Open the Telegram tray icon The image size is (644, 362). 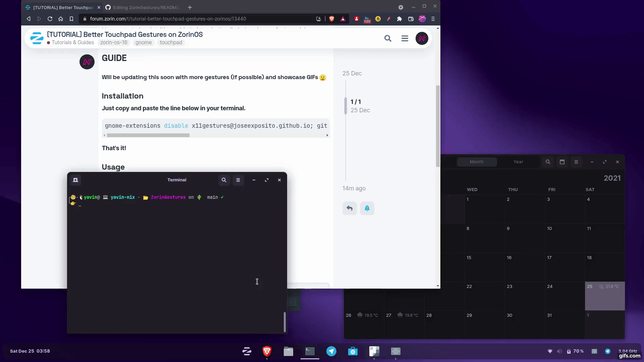608,351
